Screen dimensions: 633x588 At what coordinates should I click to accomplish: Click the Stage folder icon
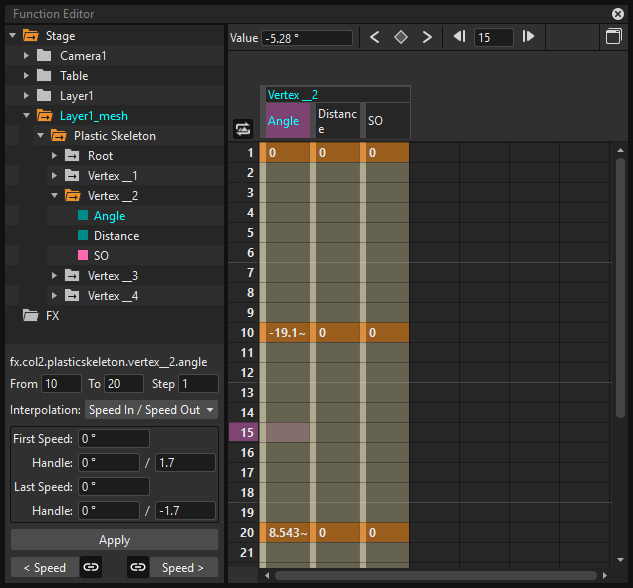coord(31,36)
